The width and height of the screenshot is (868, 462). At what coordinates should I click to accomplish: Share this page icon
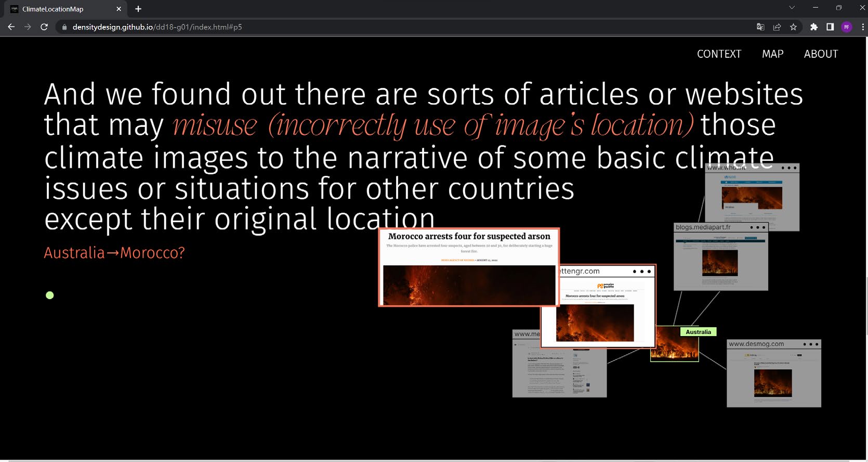pos(777,27)
